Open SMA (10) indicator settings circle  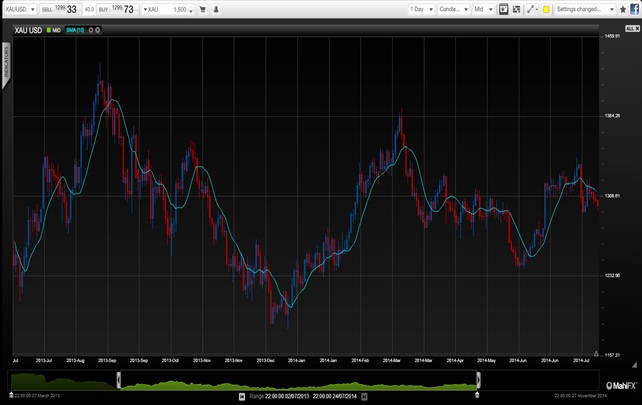pyautogui.click(x=90, y=30)
